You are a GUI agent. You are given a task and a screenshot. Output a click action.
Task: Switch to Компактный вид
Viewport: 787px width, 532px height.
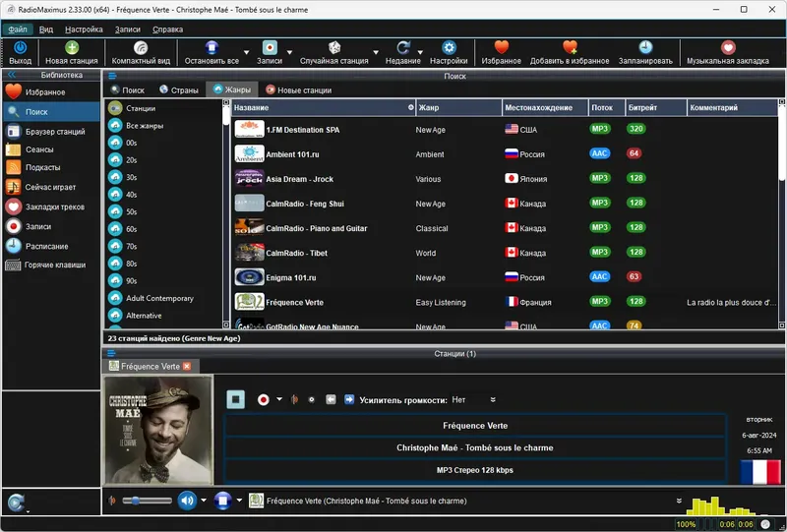point(141,53)
